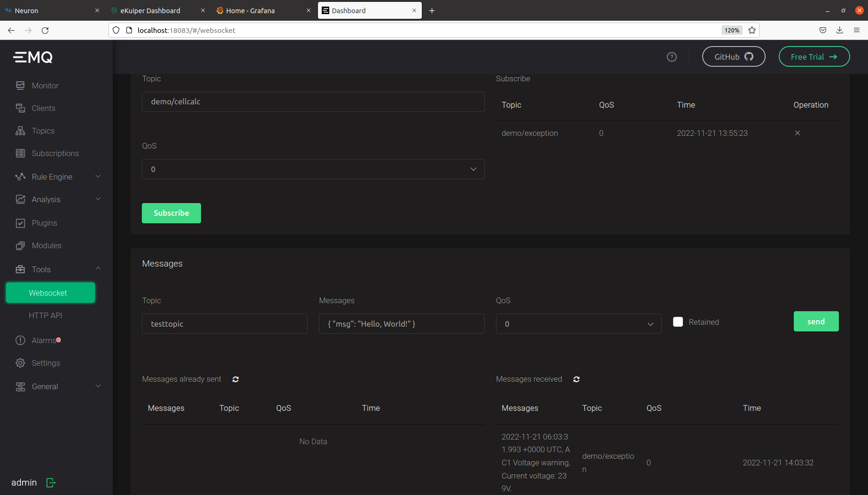Open the Clients page
868x495 pixels.
point(43,108)
